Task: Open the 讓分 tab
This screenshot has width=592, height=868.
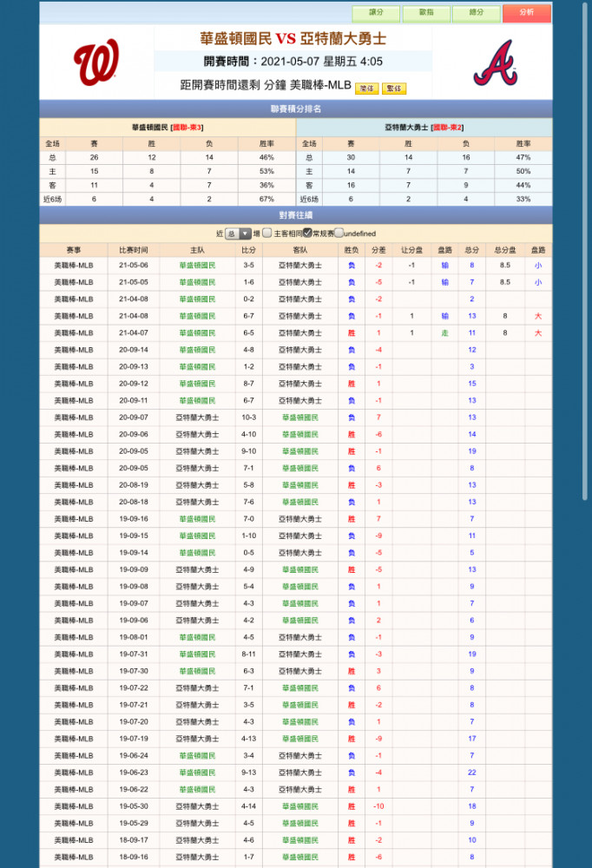Action: (x=377, y=13)
